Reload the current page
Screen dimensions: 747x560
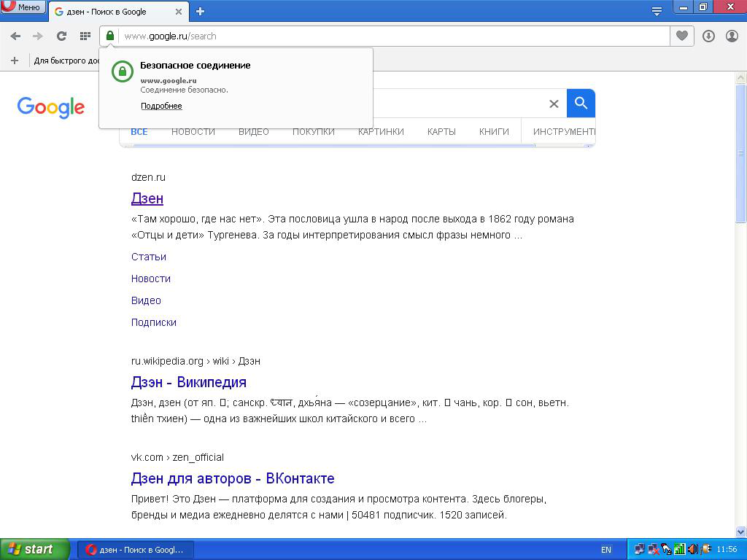point(61,36)
